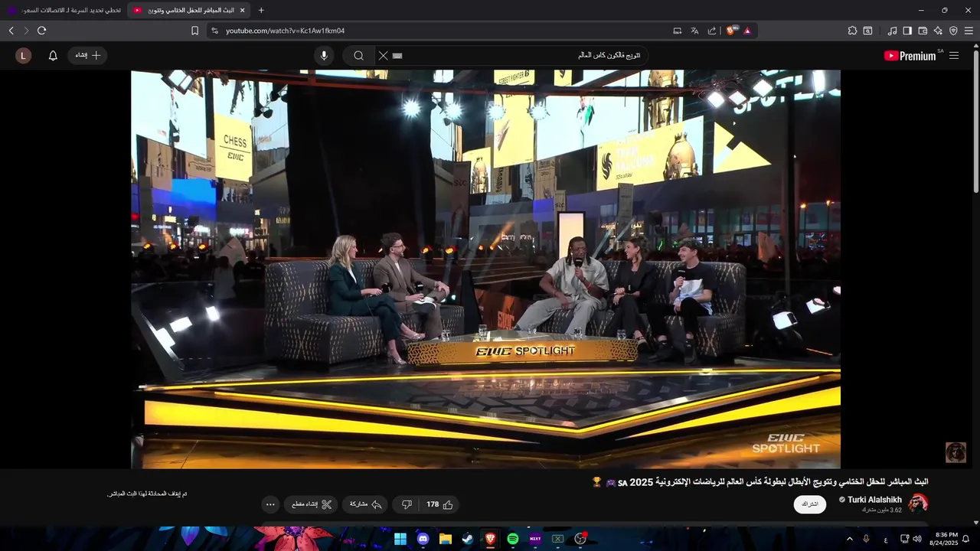
Task: Open Brave VPN shield icon
Action: [953, 31]
